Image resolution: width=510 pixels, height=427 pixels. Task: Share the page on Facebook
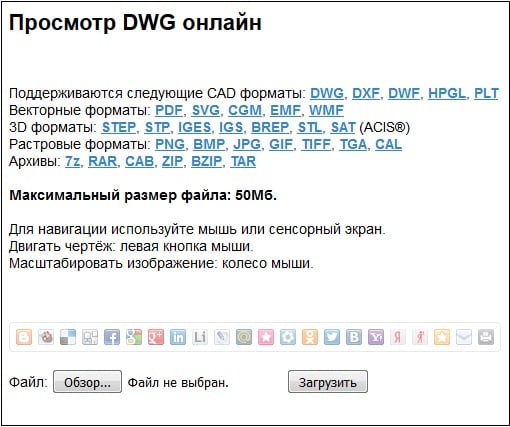pos(112,337)
